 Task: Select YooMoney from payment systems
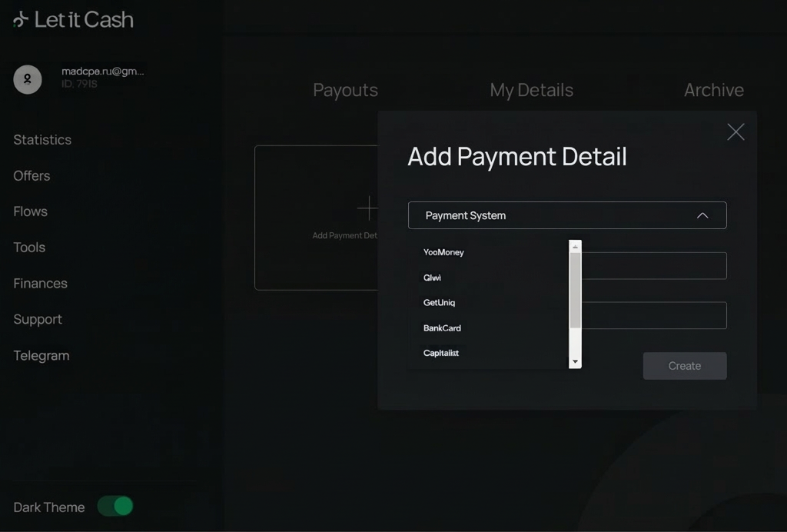(443, 252)
